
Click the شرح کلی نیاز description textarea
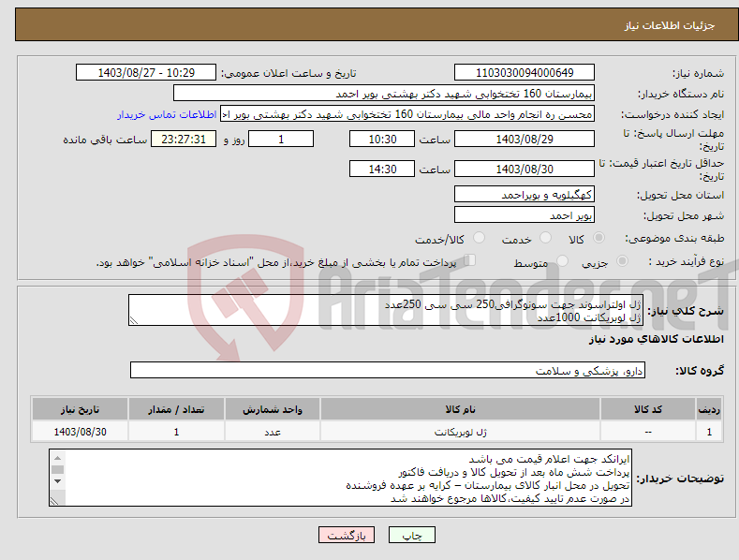386,310
